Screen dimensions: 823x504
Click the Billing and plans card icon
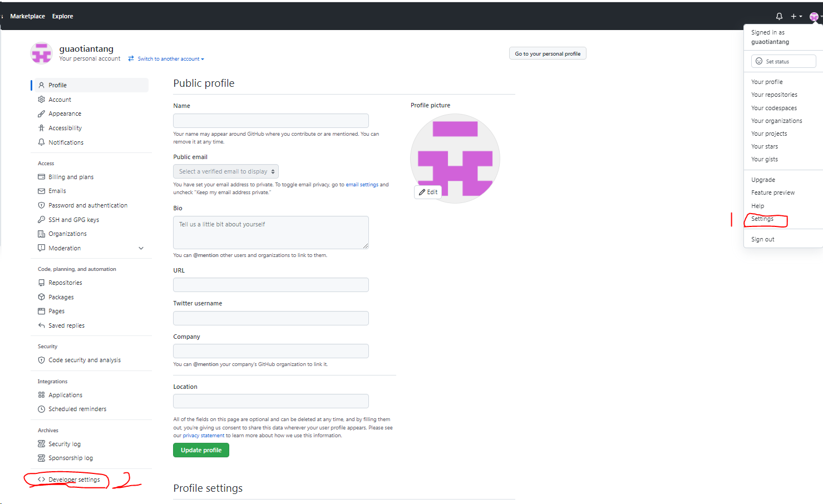[x=41, y=177]
